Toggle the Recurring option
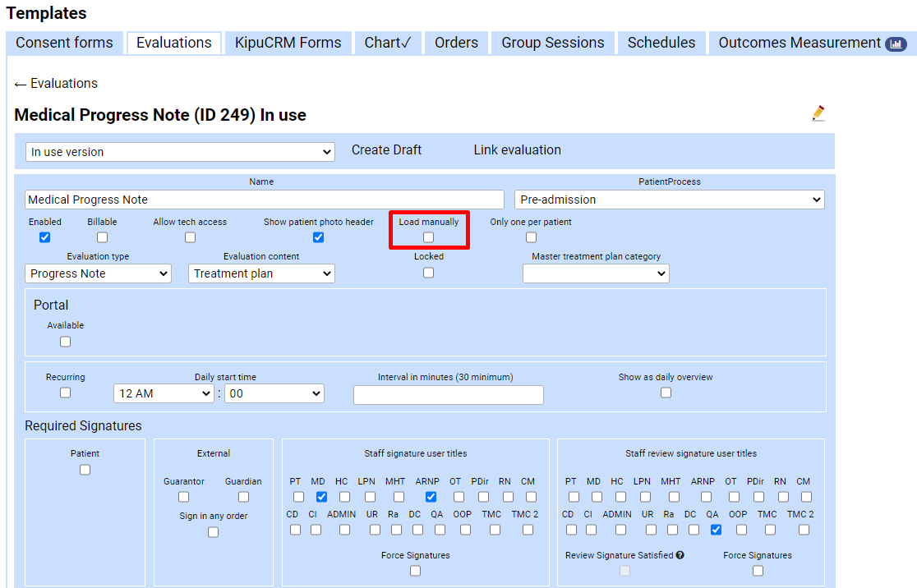917x588 pixels. tap(65, 393)
